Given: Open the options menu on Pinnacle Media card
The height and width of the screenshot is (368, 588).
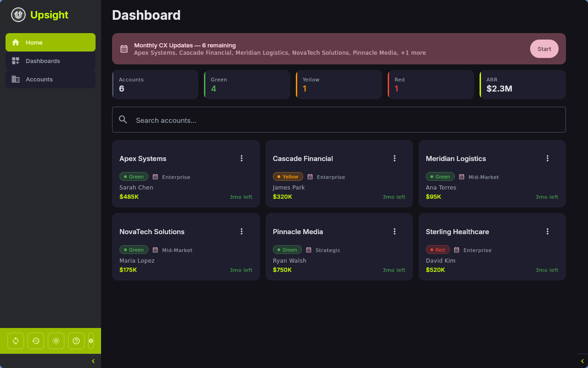Looking at the screenshot, I should point(395,231).
